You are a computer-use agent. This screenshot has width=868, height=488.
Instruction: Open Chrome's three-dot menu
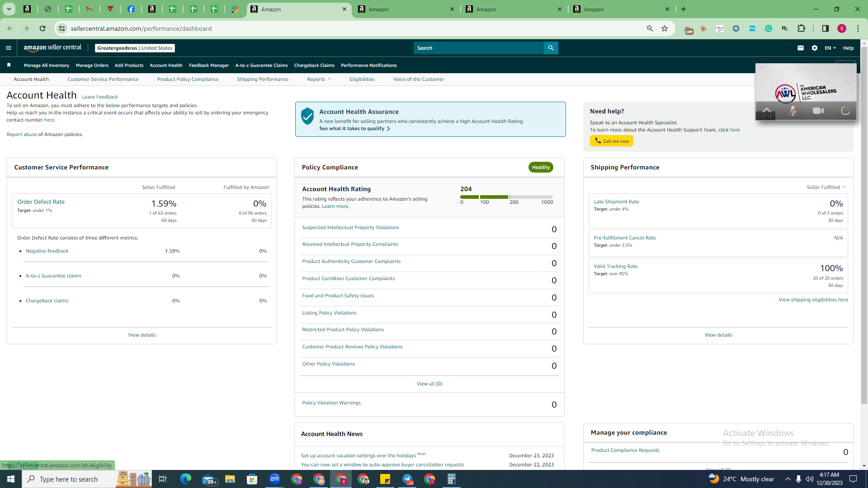[858, 28]
